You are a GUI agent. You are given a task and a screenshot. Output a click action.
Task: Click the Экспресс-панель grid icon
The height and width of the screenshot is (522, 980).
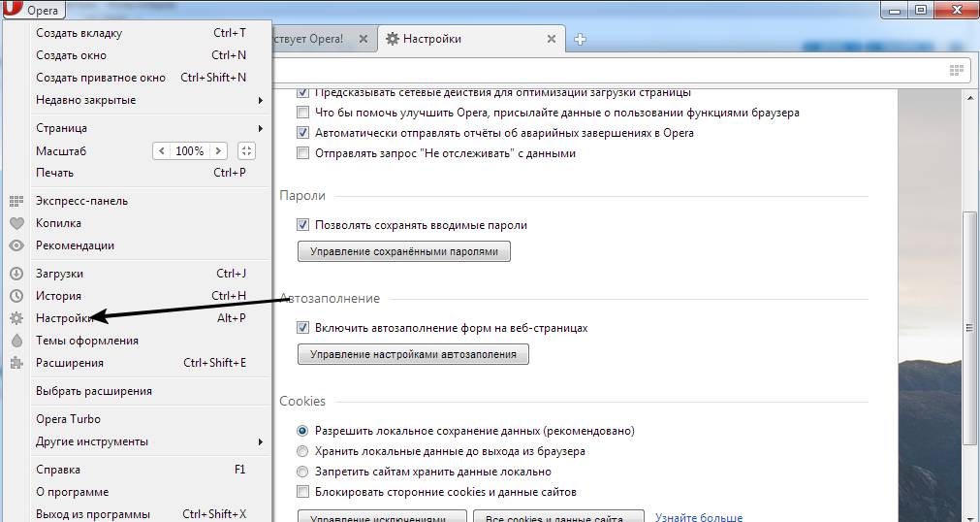point(16,201)
